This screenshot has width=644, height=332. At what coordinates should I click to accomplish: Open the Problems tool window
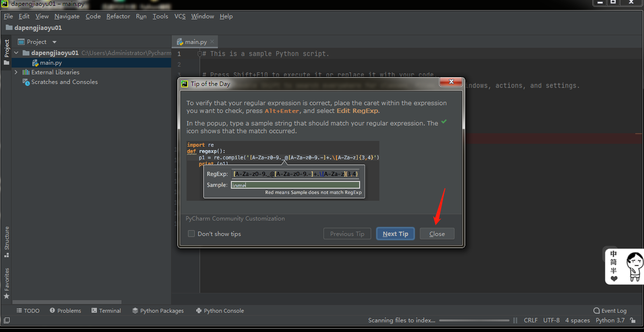pos(65,311)
